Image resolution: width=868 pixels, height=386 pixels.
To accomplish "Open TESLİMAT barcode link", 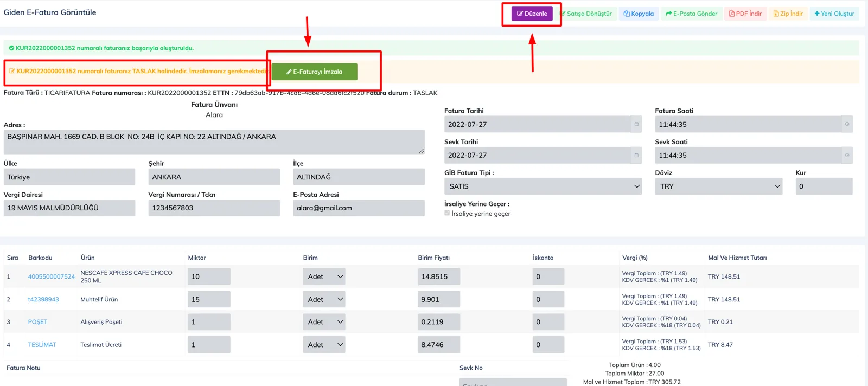I will click(x=42, y=345).
